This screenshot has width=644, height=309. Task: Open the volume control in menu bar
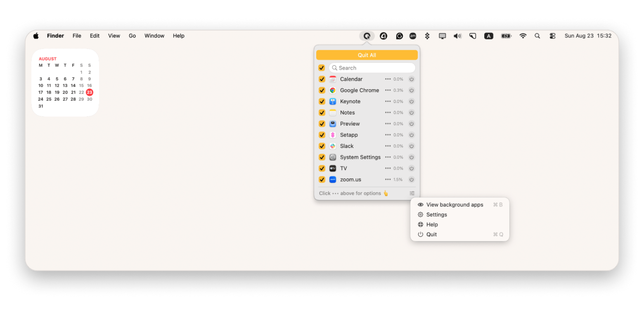457,36
